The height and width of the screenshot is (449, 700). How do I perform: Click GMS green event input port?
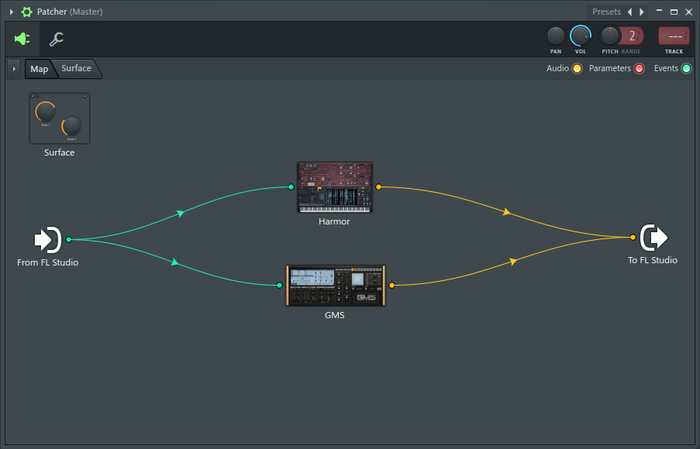pos(279,285)
